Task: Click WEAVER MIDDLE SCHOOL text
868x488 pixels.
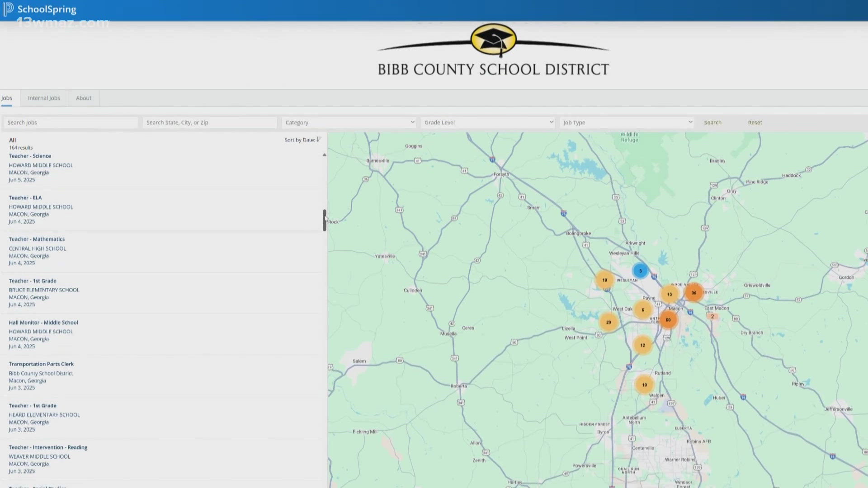Action: tap(40, 457)
